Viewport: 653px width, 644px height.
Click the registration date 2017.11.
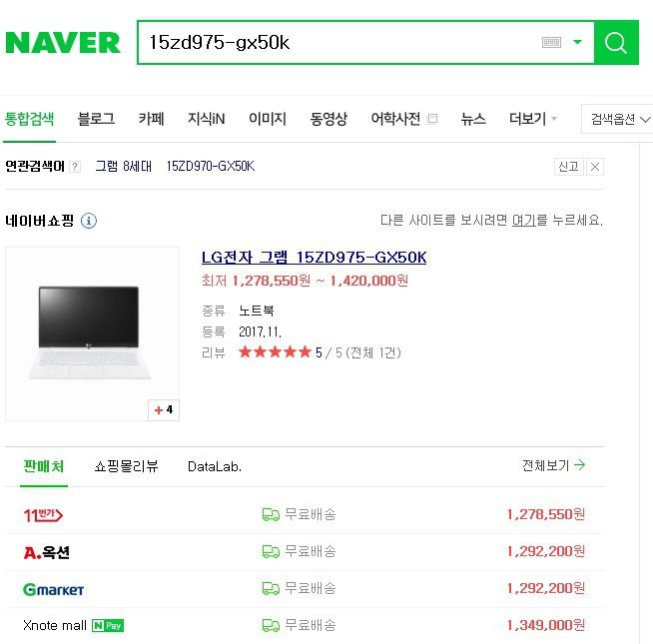pos(261,331)
